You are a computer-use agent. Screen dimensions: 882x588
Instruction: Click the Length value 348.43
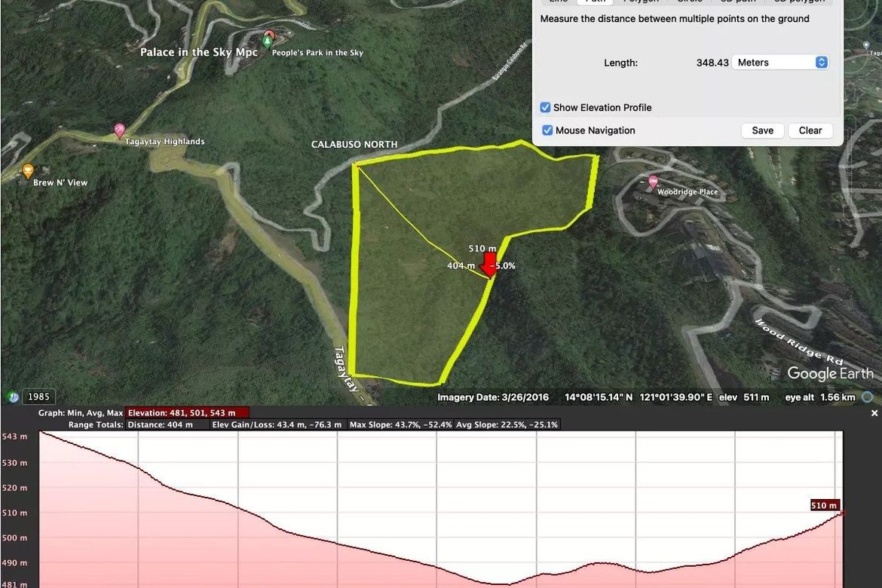712,63
